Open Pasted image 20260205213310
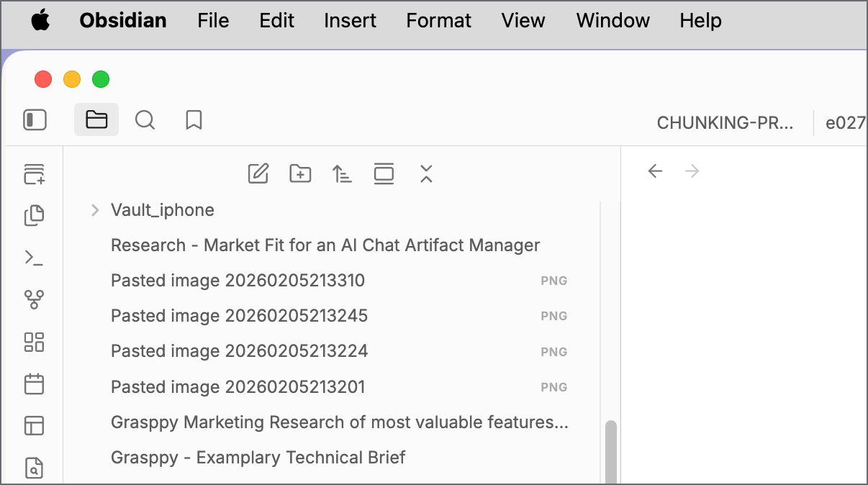The image size is (868, 485). coord(338,281)
